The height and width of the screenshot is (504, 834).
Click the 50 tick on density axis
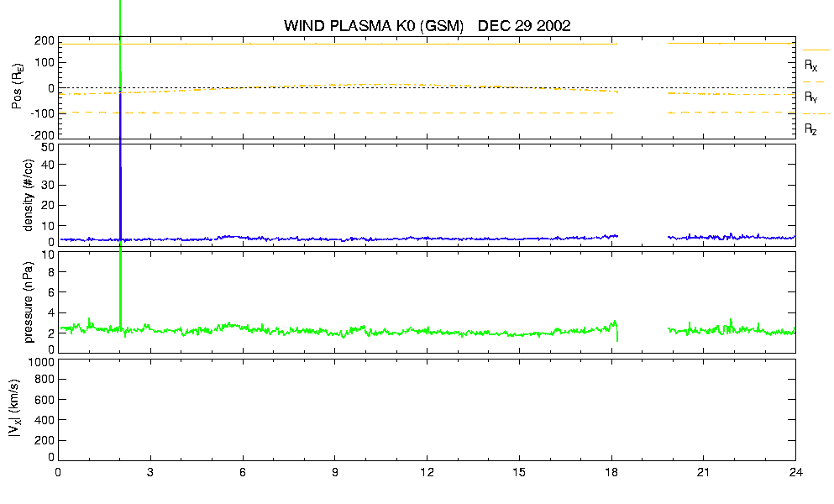48,148
